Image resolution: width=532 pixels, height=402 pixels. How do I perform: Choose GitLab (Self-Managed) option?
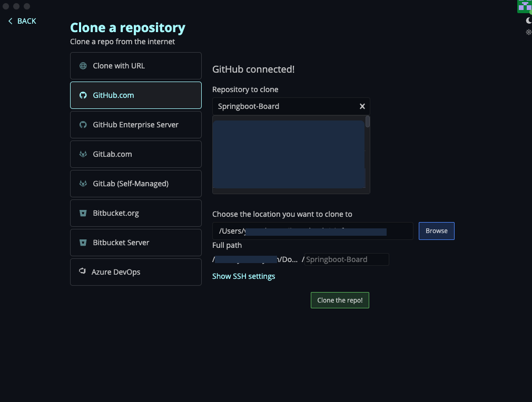(x=136, y=184)
